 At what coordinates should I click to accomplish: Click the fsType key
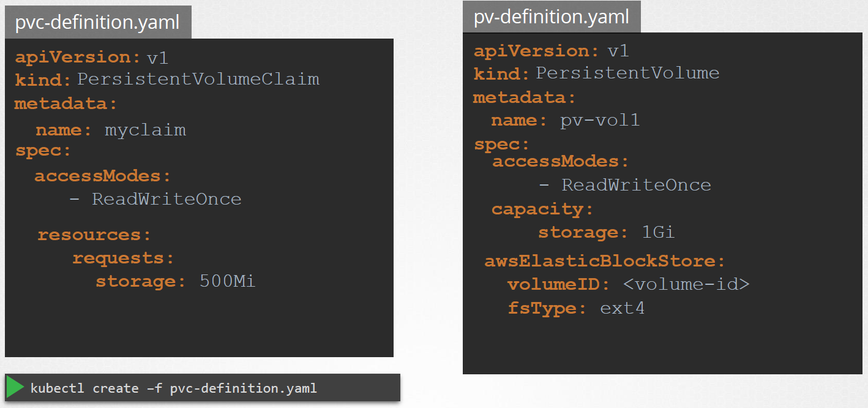point(542,308)
